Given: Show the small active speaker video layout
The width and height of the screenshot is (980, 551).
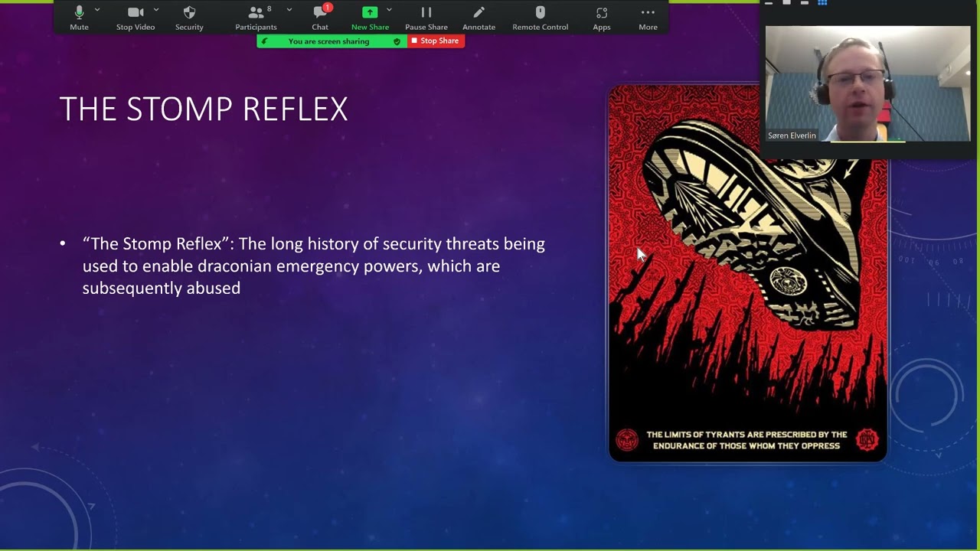Looking at the screenshot, I should [x=786, y=3].
